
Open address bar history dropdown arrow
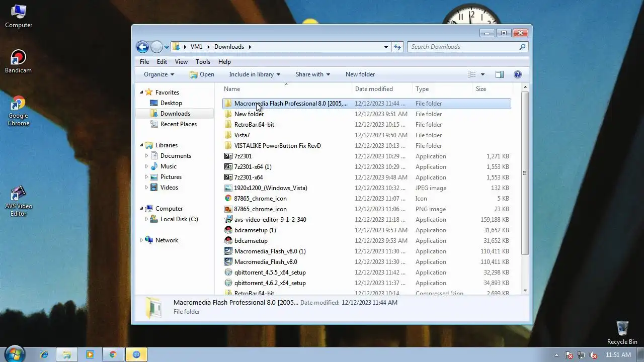(x=386, y=47)
